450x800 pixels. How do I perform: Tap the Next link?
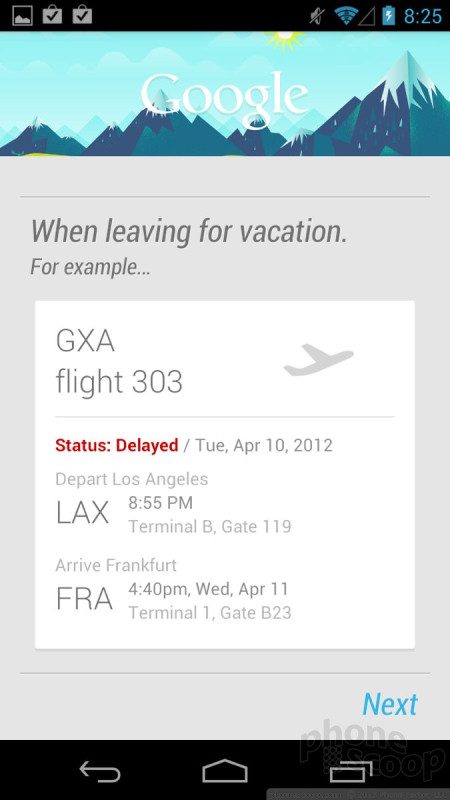tap(390, 705)
